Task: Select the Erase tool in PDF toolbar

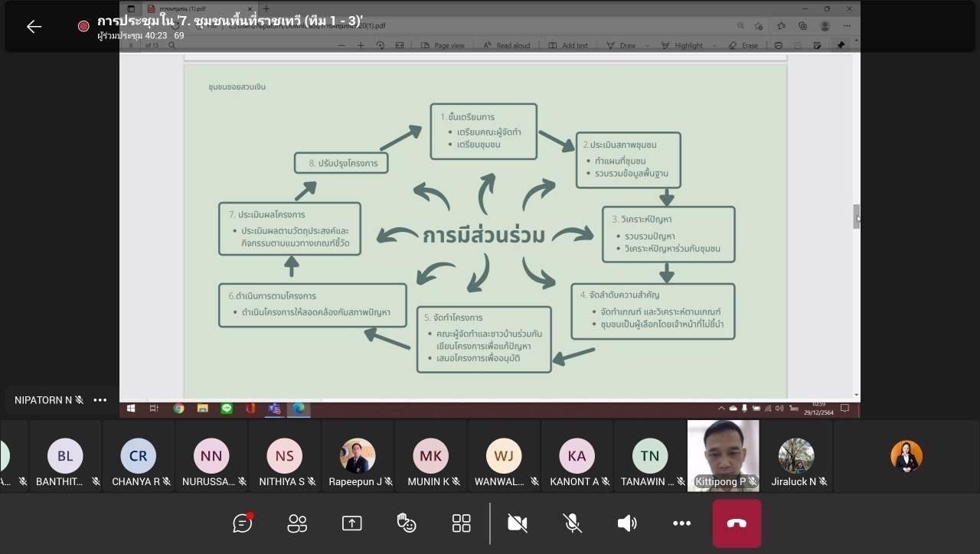Action: click(743, 45)
